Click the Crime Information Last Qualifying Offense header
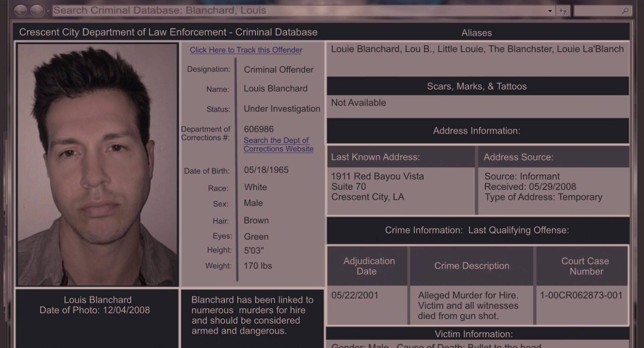Screen dimensions: 644x348 coord(478,230)
